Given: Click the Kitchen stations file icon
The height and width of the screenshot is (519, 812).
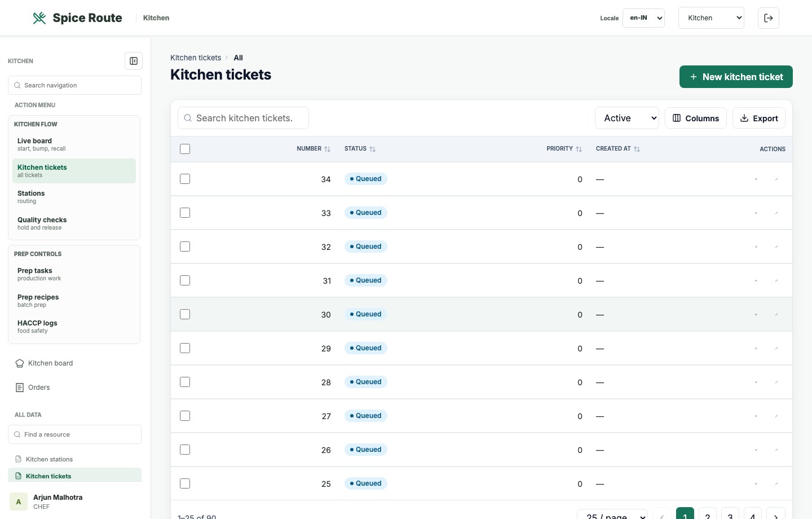Looking at the screenshot, I should 19,459.
